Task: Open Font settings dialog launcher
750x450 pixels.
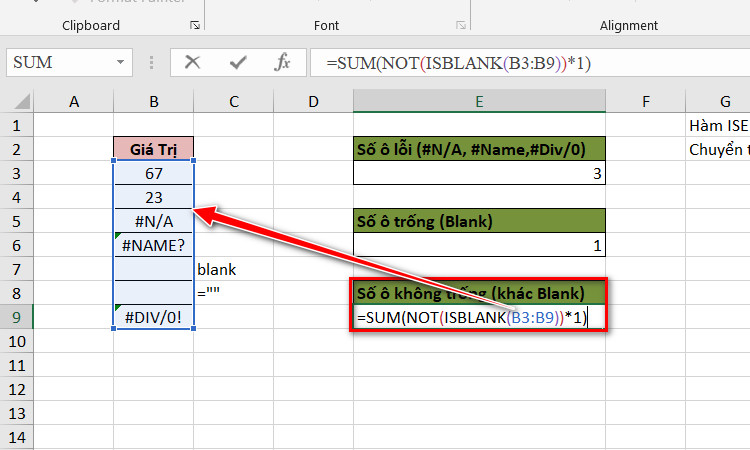Action: tap(461, 25)
